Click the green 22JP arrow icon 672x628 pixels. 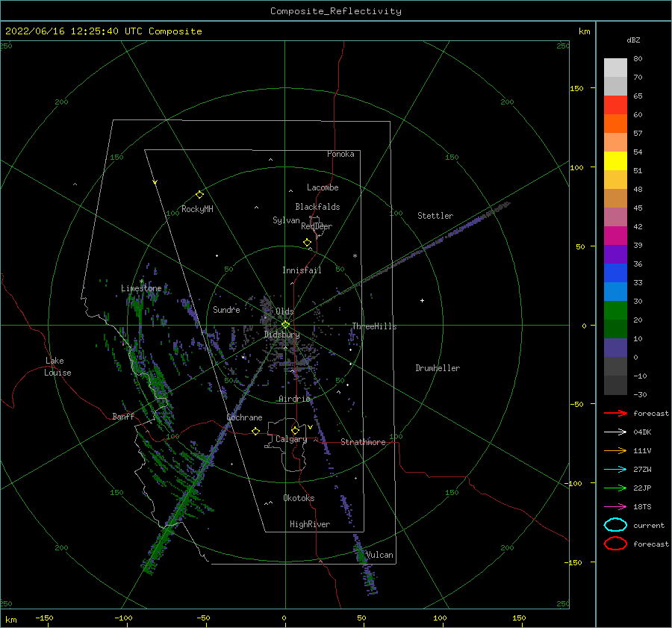click(615, 488)
